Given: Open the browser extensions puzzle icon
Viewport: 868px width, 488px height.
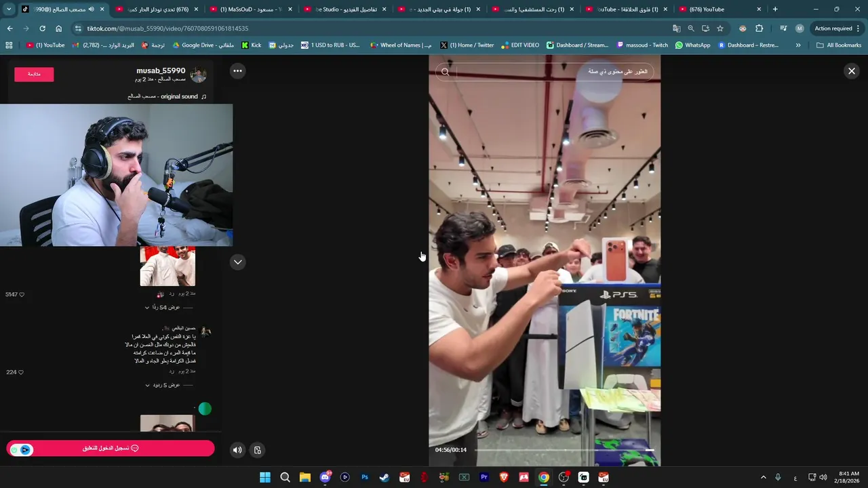Looking at the screenshot, I should [x=759, y=28].
